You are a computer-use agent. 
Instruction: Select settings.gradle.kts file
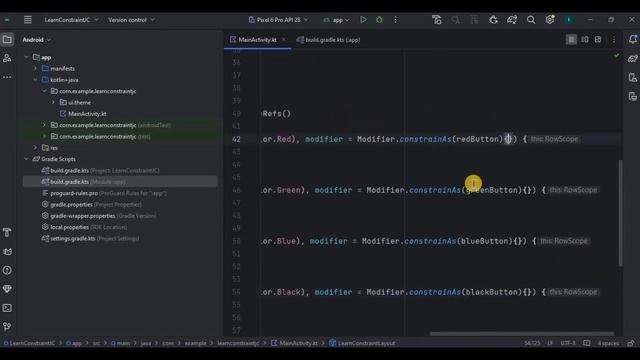click(90, 238)
